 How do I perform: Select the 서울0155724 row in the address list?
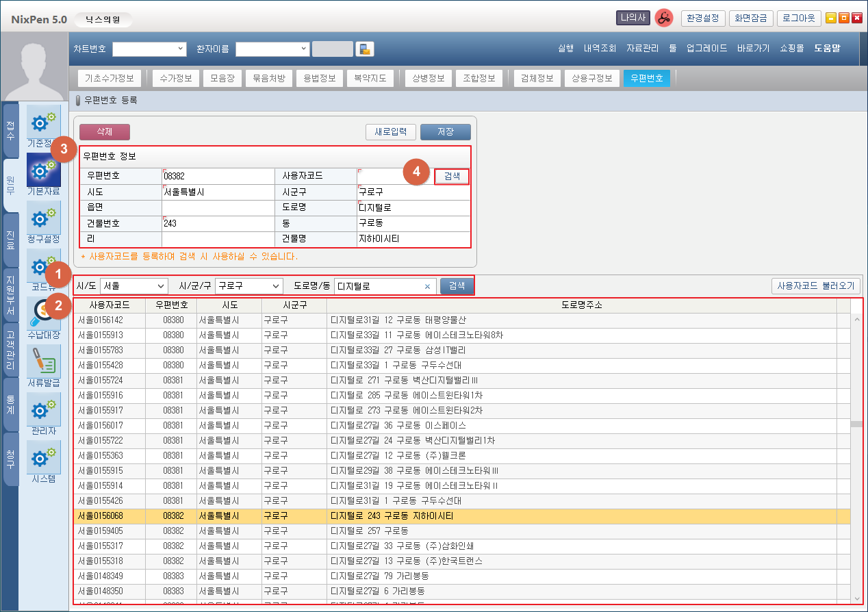[x=101, y=380]
